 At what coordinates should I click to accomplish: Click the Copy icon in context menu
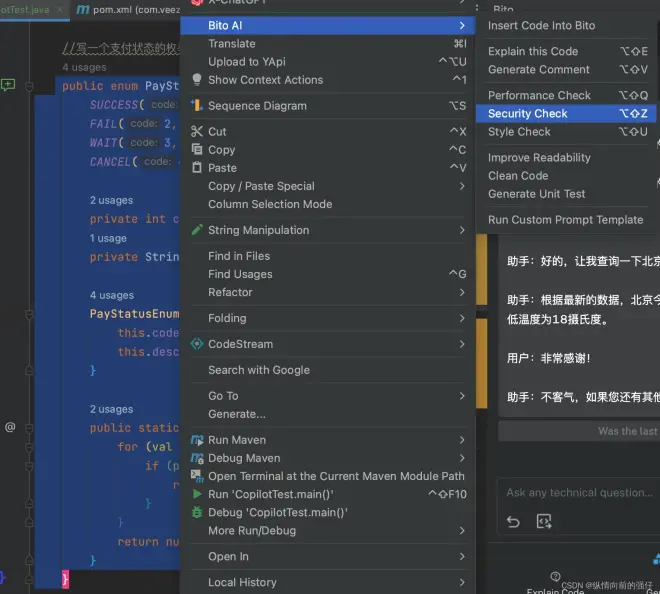[197, 150]
